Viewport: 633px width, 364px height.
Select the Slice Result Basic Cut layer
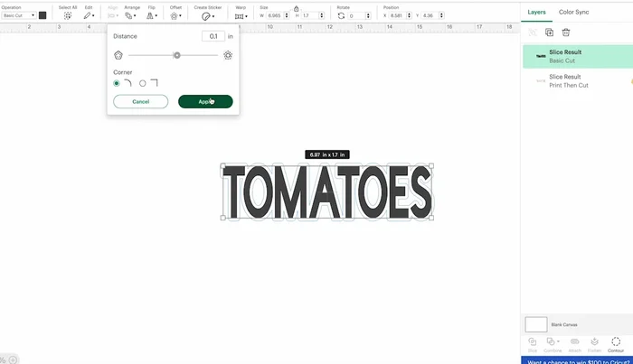point(578,56)
